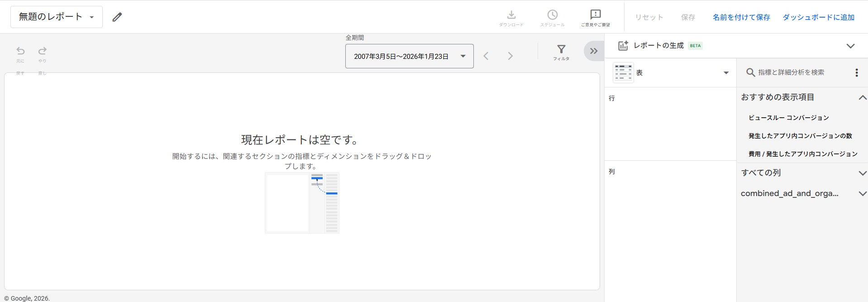The image size is (868, 302).
Task: Open the filter funnel icon (フィルタ)
Action: point(561,50)
